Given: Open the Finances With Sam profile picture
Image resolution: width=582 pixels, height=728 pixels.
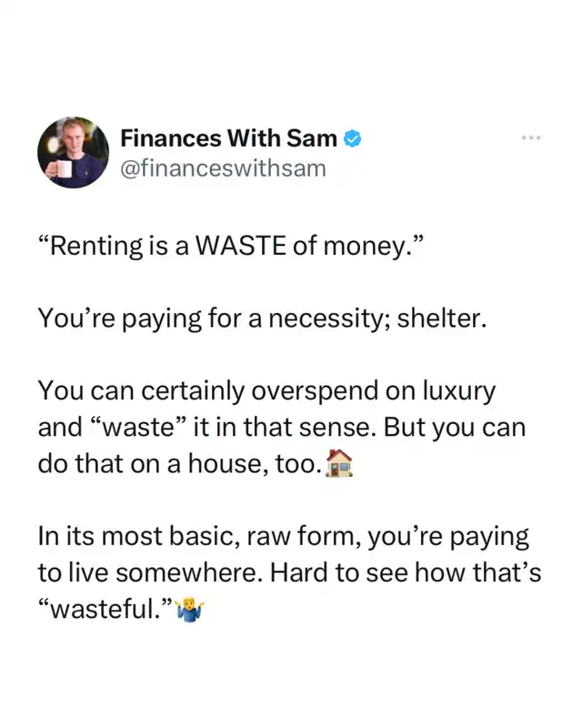Looking at the screenshot, I should pyautogui.click(x=74, y=152).
